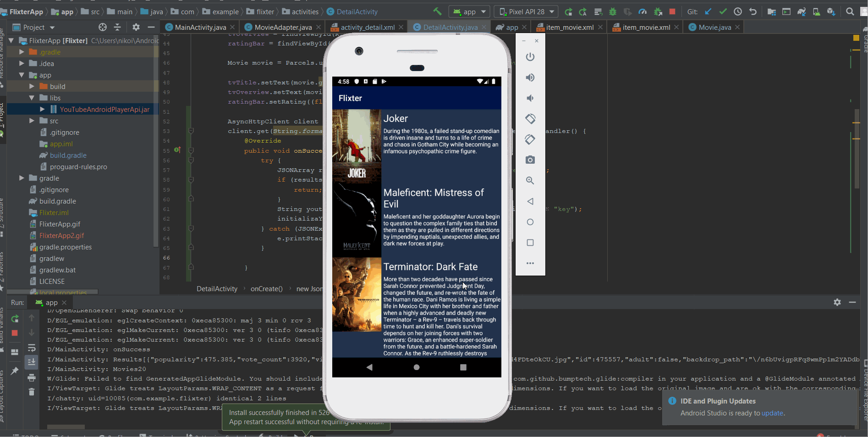
Task: Collapse the FlixterApp root node
Action: pyautogui.click(x=11, y=41)
